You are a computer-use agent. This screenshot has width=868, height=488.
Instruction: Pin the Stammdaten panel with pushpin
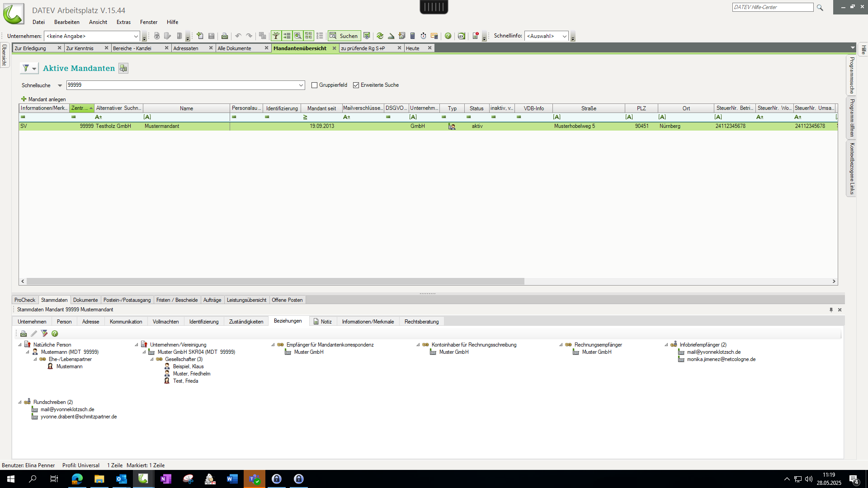831,310
